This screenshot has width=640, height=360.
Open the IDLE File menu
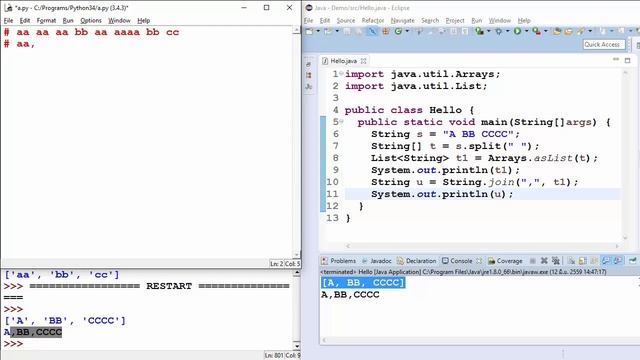pos(8,20)
